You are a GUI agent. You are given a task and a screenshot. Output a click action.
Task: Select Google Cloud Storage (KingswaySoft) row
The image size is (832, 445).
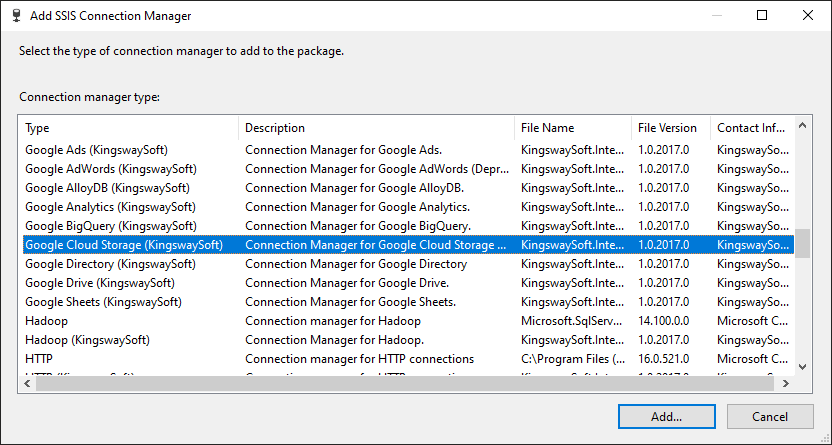pos(408,245)
